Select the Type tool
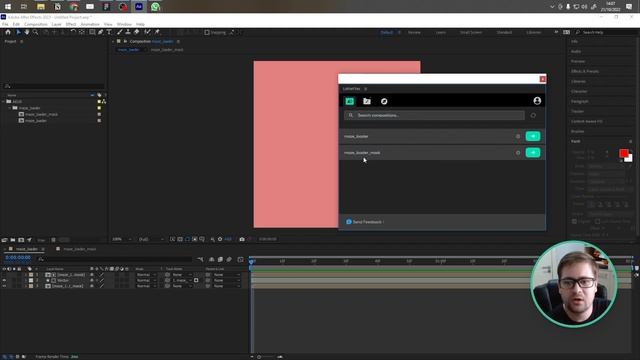Image resolution: width=640 pixels, height=360 pixels. coord(109,32)
